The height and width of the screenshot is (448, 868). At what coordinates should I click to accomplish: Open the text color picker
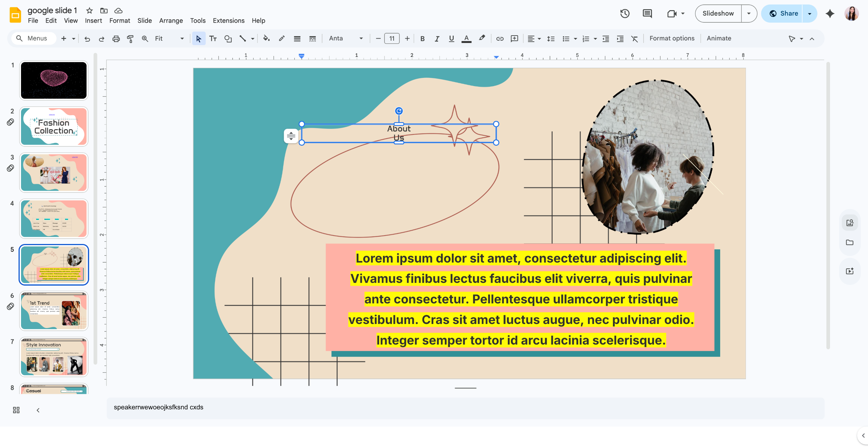[x=467, y=39]
